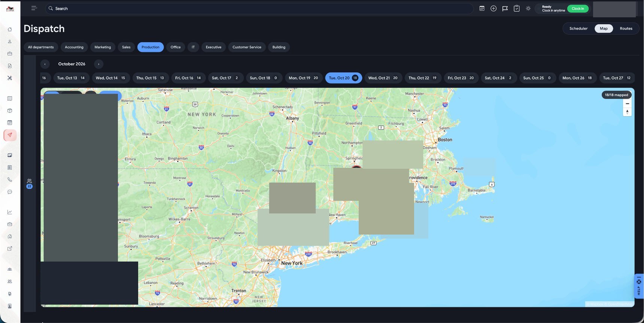The image size is (644, 323).
Task: Select the date Fri, Oct 16
Action: [x=188, y=78]
